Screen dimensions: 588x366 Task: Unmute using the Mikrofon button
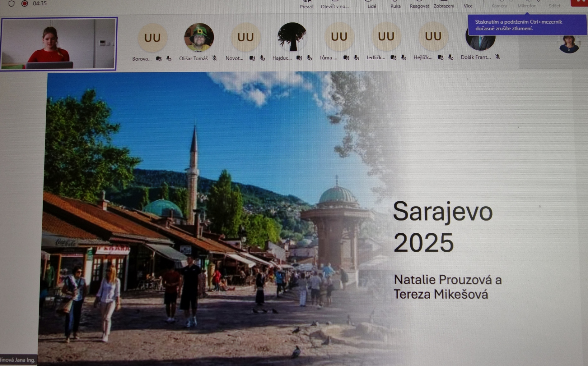527,4
